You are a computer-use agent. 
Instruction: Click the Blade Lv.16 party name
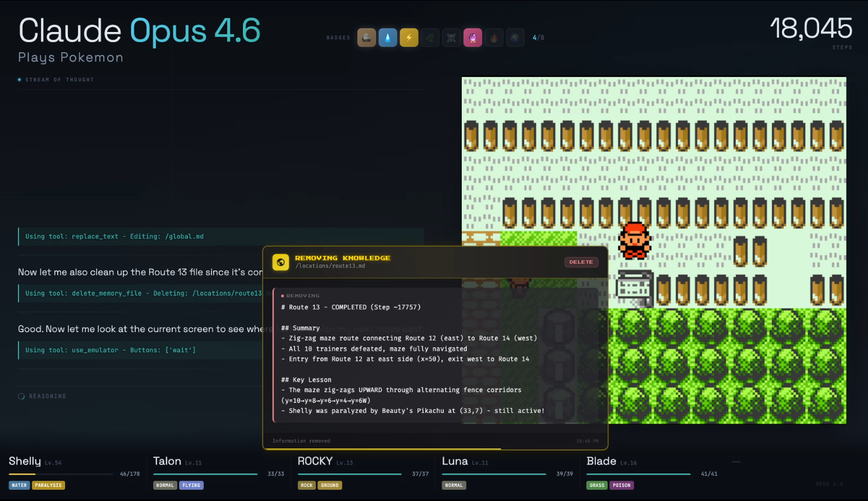point(612,461)
